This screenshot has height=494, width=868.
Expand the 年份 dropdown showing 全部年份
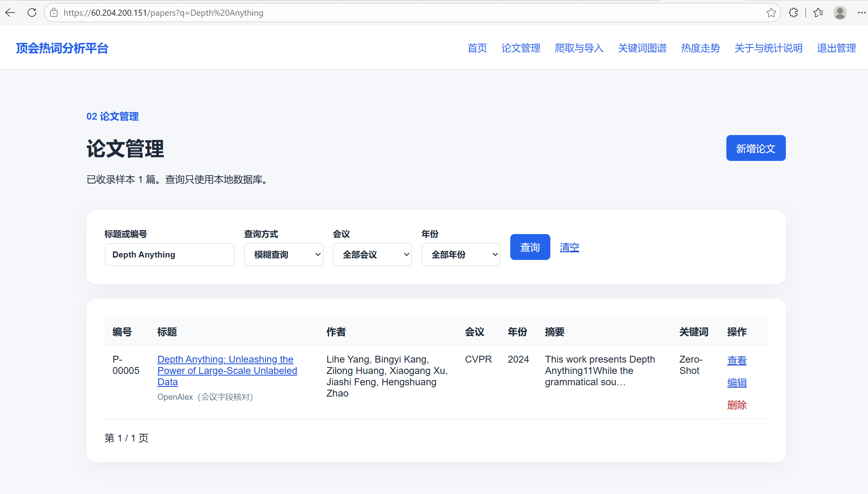[x=461, y=254]
